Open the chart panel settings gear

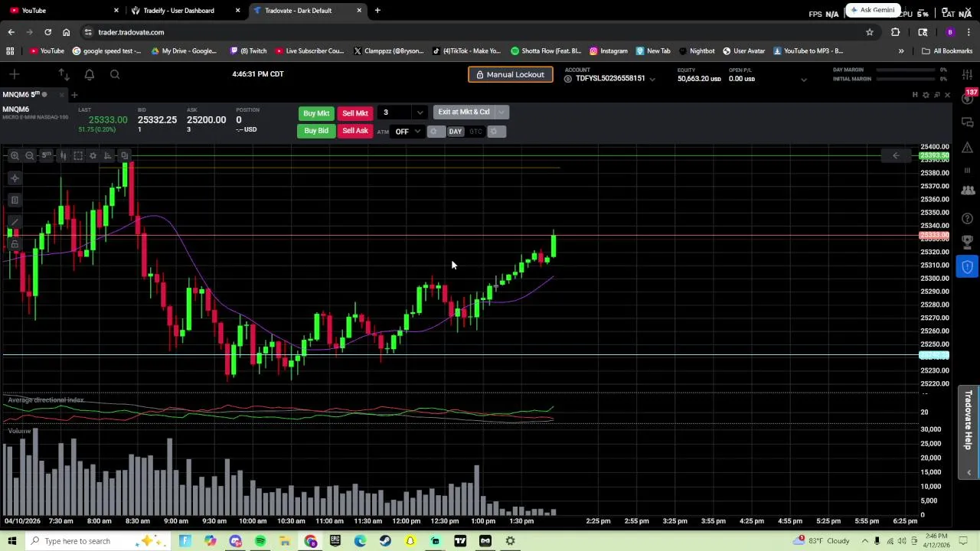[926, 95]
